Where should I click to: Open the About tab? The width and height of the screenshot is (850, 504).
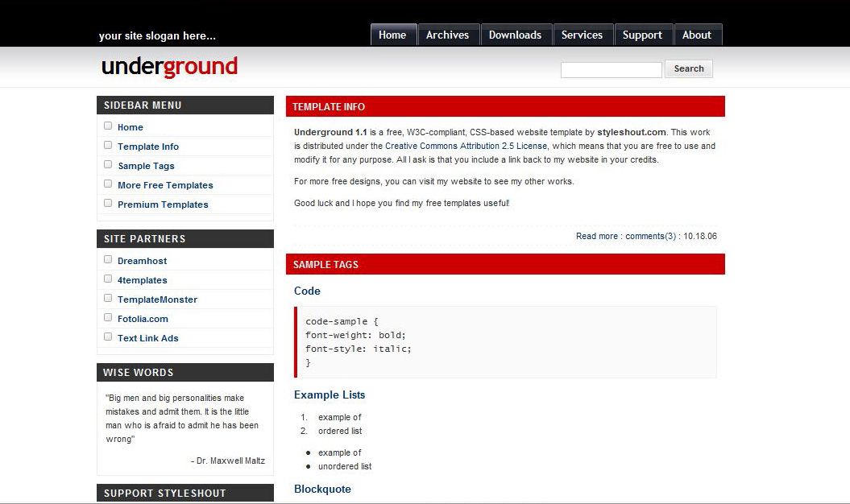click(x=697, y=35)
